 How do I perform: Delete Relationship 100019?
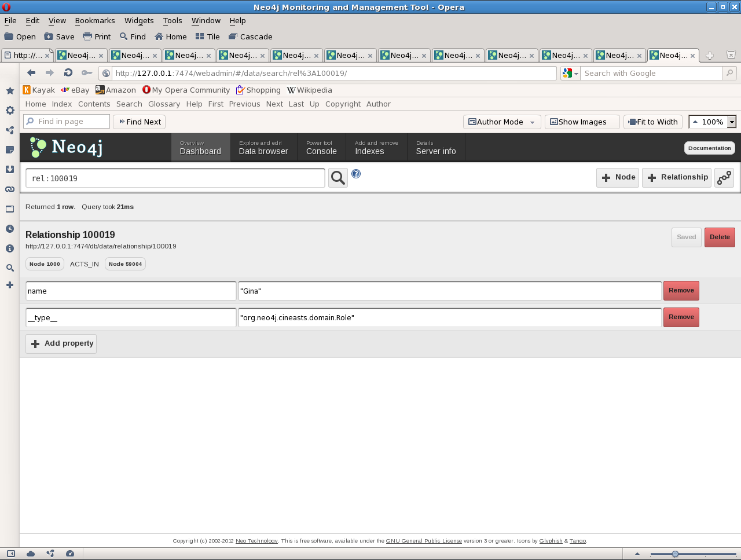coord(720,237)
